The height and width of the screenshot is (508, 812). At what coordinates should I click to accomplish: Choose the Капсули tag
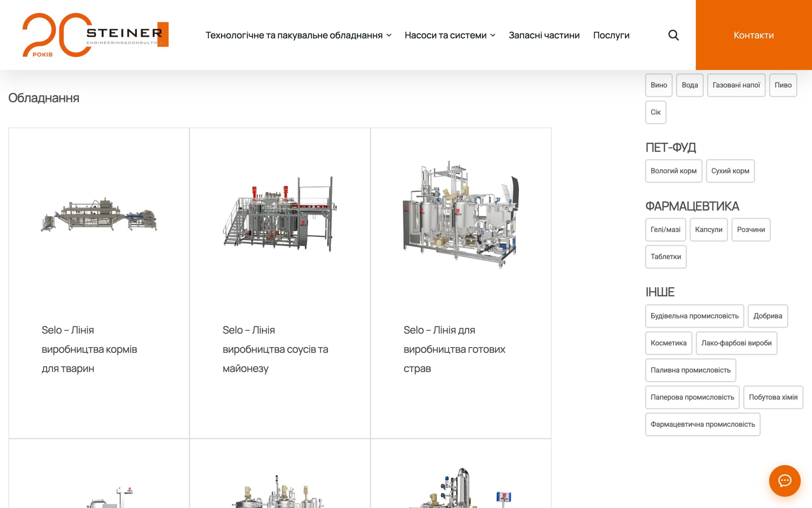pyautogui.click(x=709, y=230)
